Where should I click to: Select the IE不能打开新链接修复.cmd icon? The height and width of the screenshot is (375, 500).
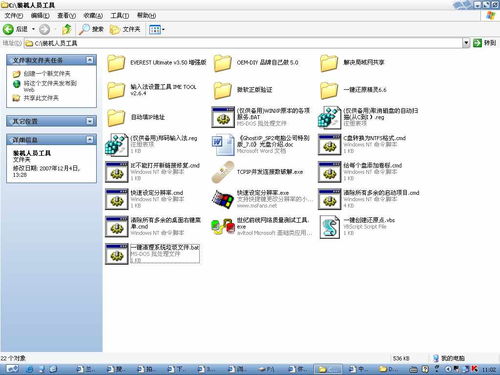tap(117, 172)
